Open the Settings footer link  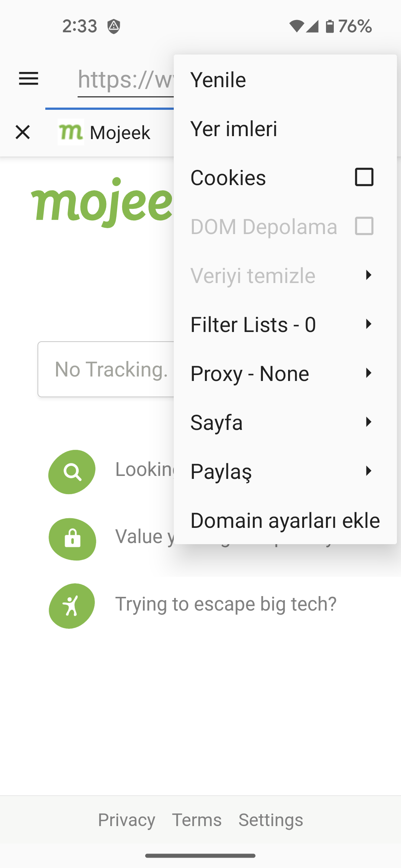point(271,820)
